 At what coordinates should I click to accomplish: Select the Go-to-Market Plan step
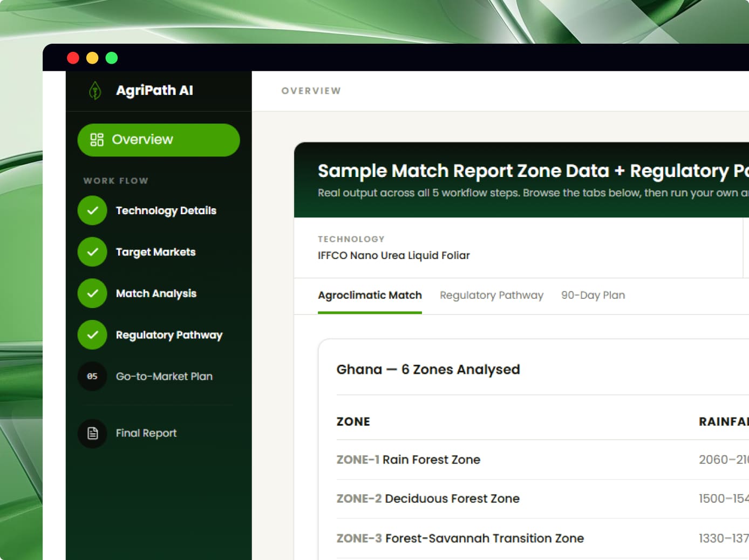point(164,377)
